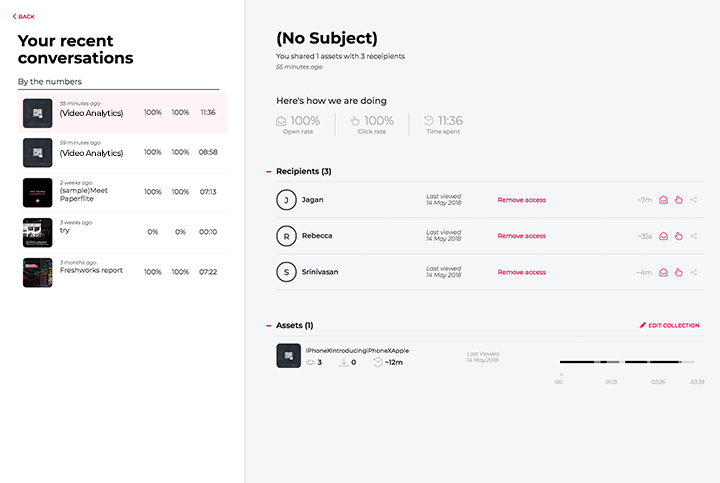Click the click-pointer icon in Jagan's row
The image size is (720, 483).
point(678,200)
